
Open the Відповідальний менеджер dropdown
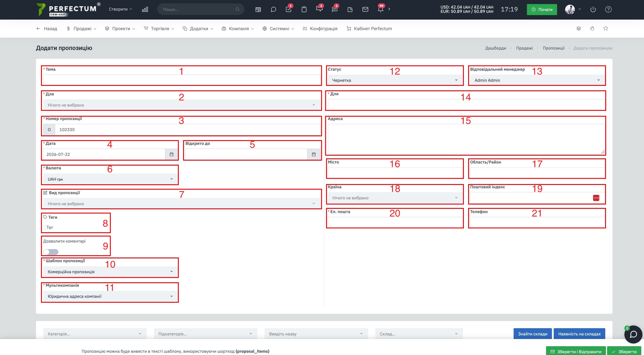point(537,80)
